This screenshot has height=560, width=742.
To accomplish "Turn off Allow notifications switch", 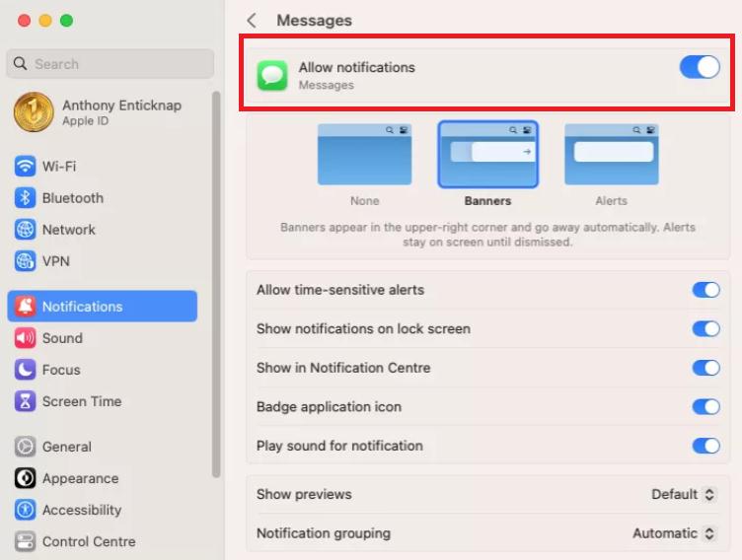I will tap(700, 67).
